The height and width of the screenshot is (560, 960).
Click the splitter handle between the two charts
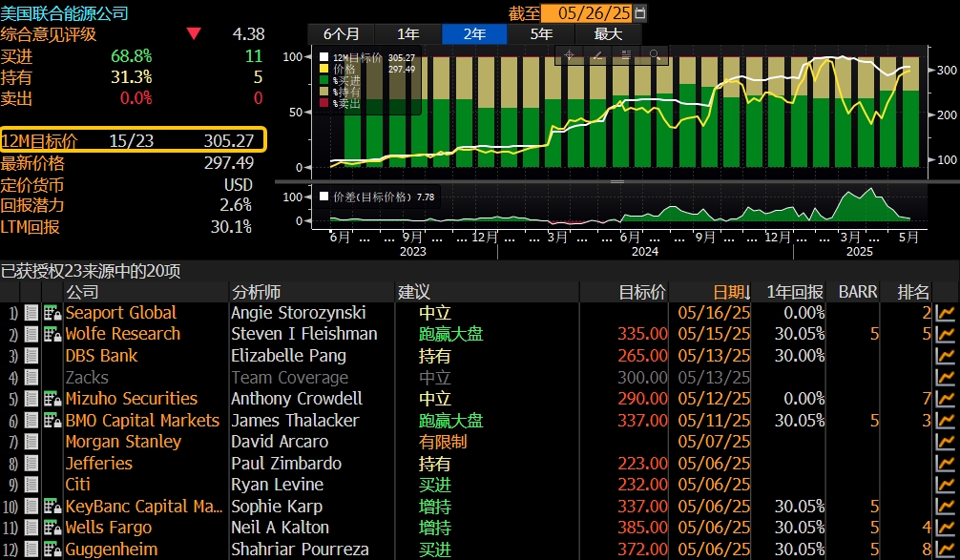[617, 182]
